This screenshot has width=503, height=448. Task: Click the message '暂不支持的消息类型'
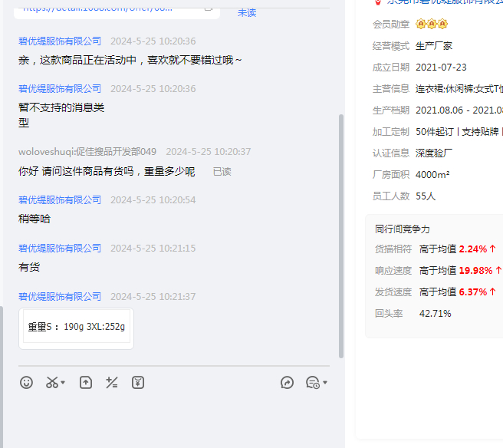point(61,115)
